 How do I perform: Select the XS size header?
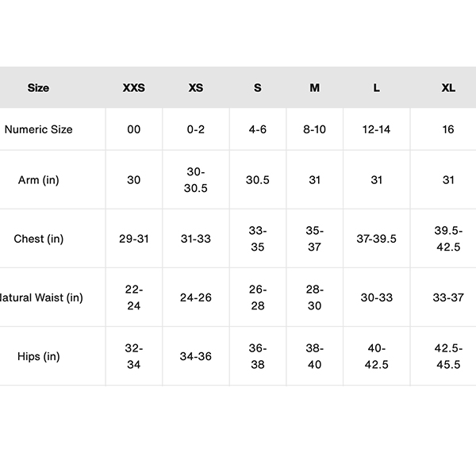click(196, 88)
